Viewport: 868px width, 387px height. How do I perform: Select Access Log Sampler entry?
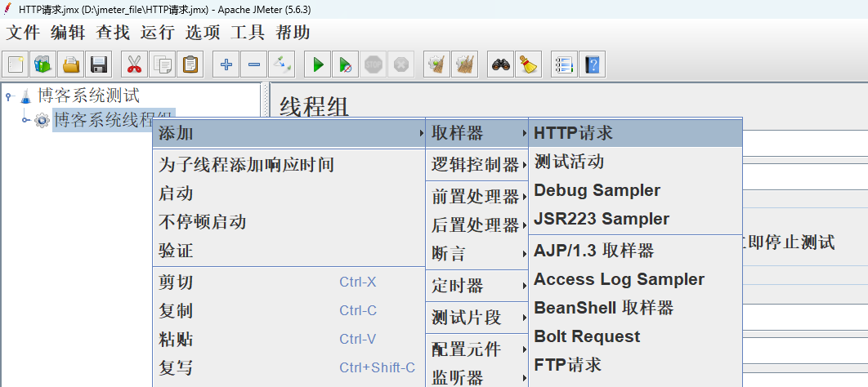(x=636, y=280)
